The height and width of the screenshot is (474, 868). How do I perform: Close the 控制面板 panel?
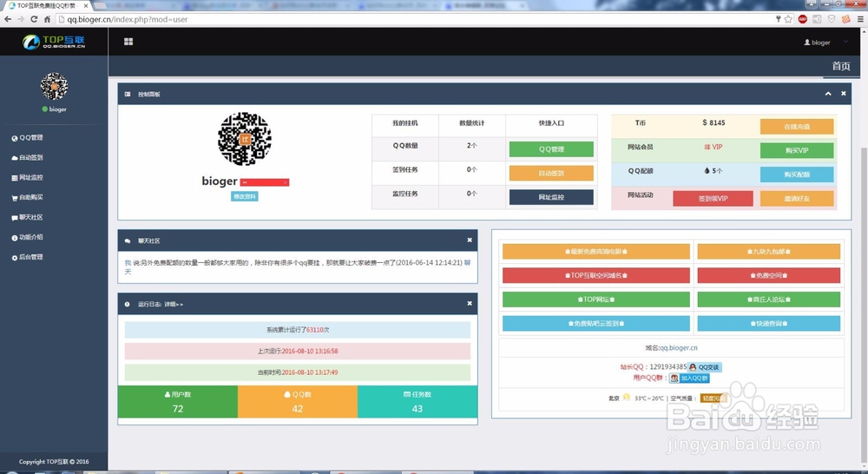[844, 94]
